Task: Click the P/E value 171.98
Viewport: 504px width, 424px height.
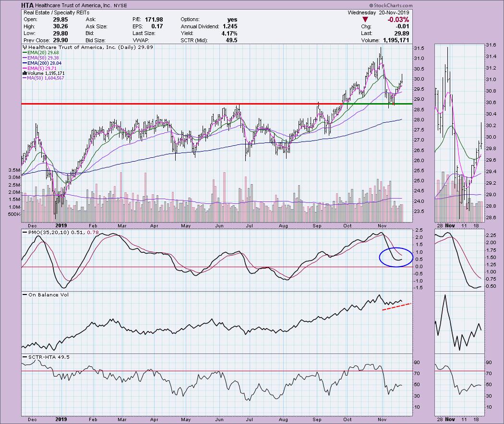Action: pyautogui.click(x=154, y=20)
